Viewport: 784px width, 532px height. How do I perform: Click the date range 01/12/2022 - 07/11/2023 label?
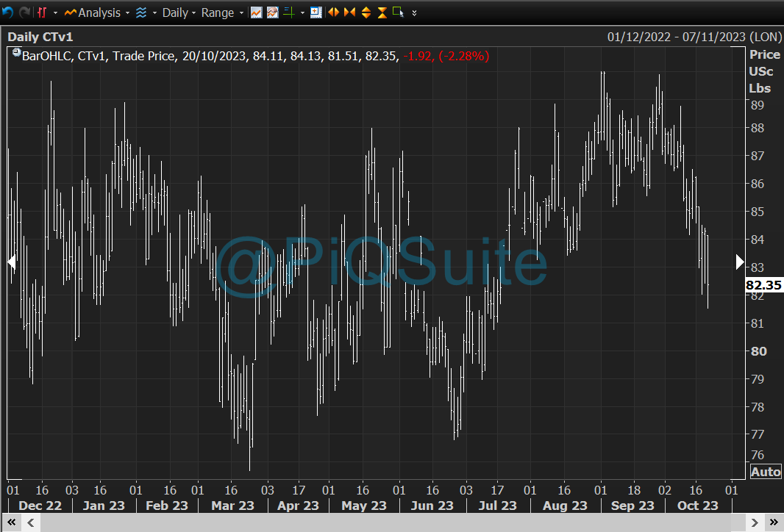tap(694, 37)
